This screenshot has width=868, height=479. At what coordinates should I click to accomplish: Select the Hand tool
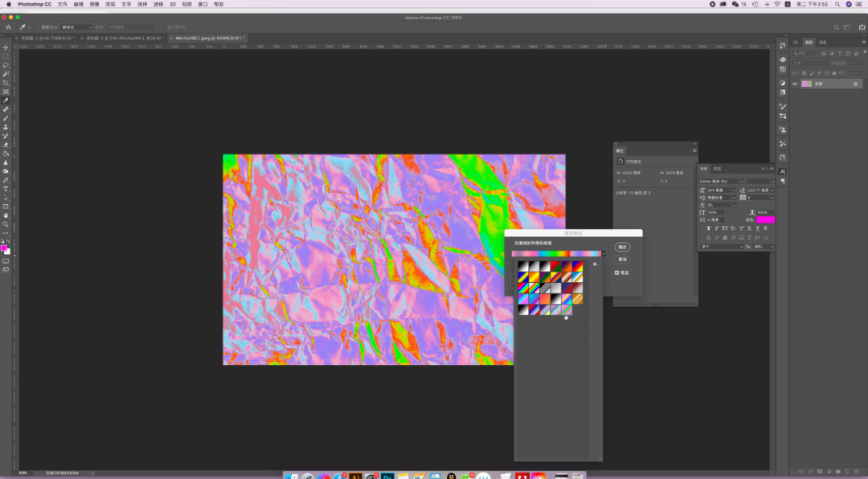pos(6,215)
